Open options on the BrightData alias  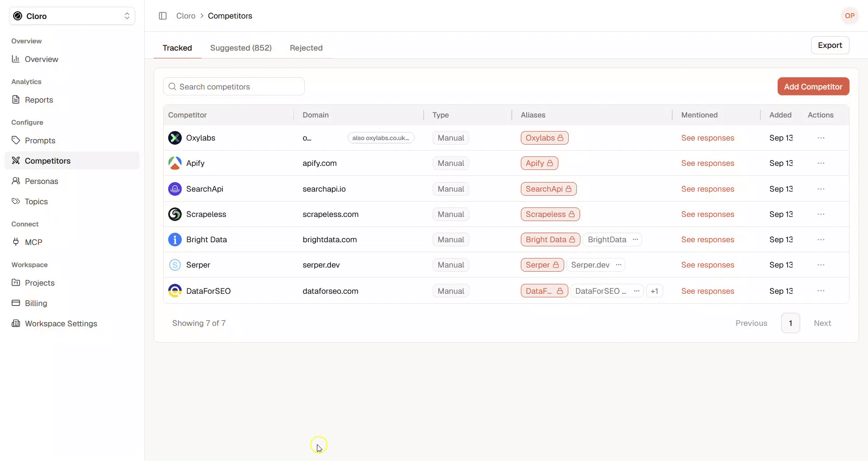[x=635, y=240]
